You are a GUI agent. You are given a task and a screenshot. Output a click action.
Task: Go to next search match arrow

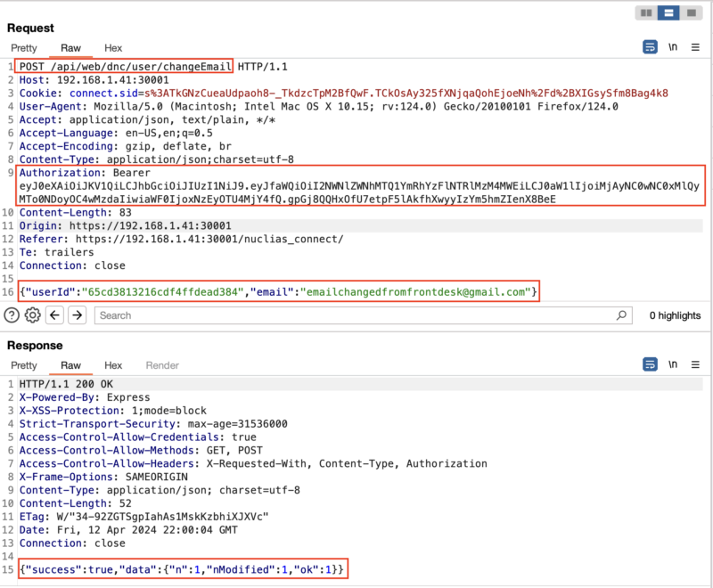pos(78,315)
